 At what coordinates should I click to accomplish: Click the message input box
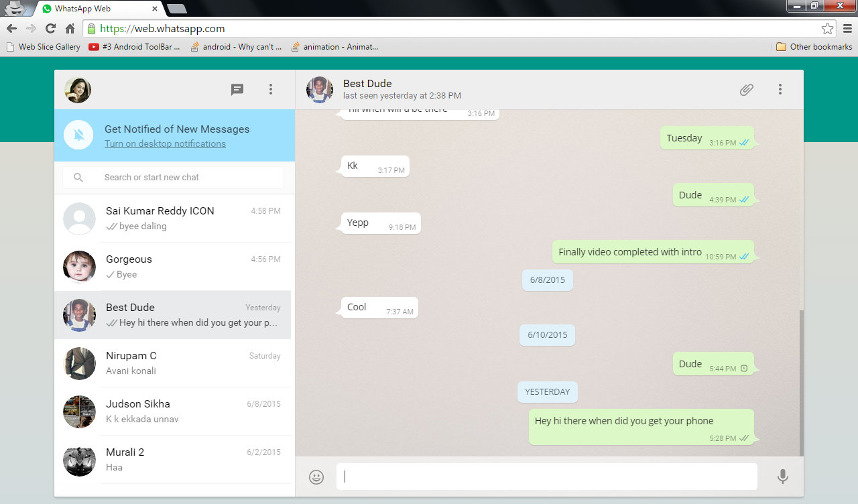[547, 477]
